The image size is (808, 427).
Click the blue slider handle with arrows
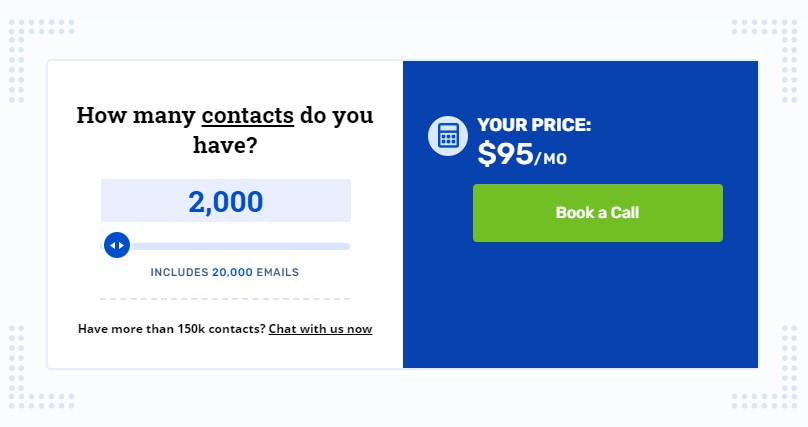pyautogui.click(x=117, y=245)
